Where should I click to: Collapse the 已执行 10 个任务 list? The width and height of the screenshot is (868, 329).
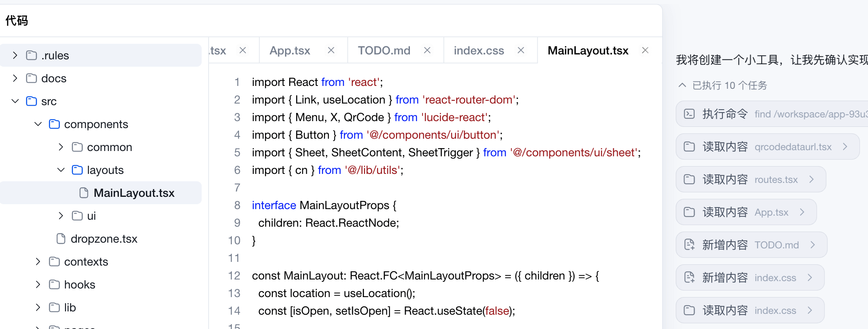(x=682, y=85)
